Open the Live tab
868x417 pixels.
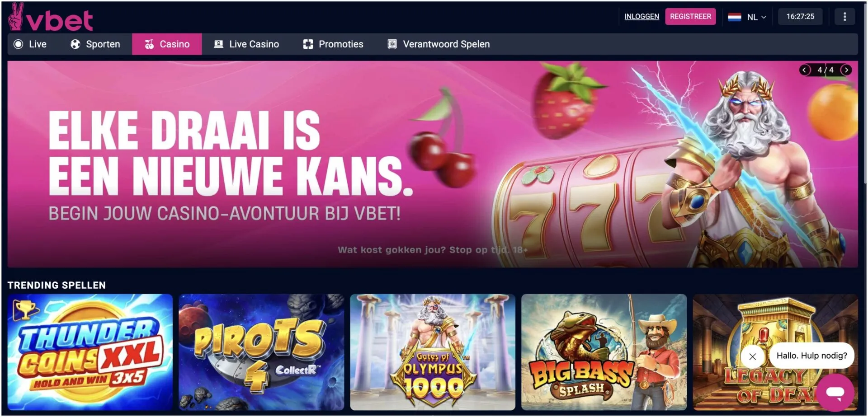pos(30,44)
